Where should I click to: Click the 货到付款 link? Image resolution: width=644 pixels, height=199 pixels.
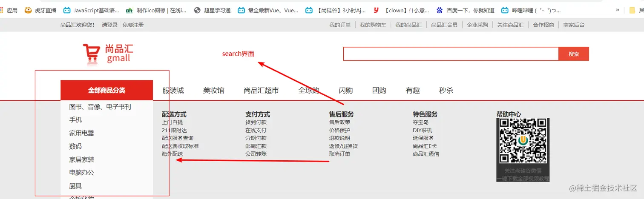click(x=256, y=122)
